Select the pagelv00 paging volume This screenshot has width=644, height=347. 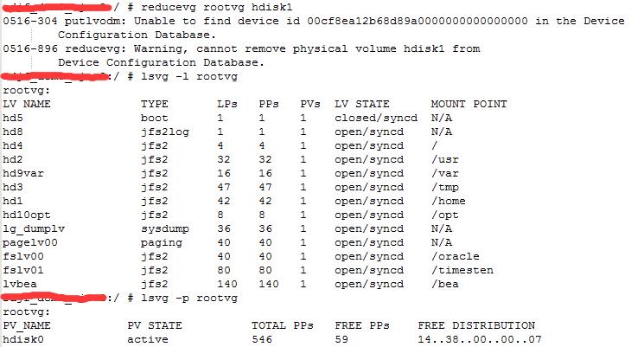[x=30, y=242]
